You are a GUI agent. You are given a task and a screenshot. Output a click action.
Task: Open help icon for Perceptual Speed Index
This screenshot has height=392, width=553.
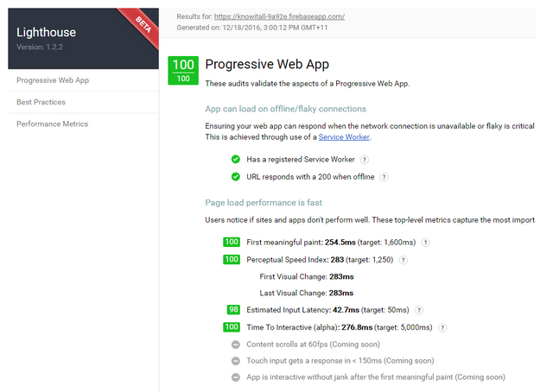(x=403, y=260)
